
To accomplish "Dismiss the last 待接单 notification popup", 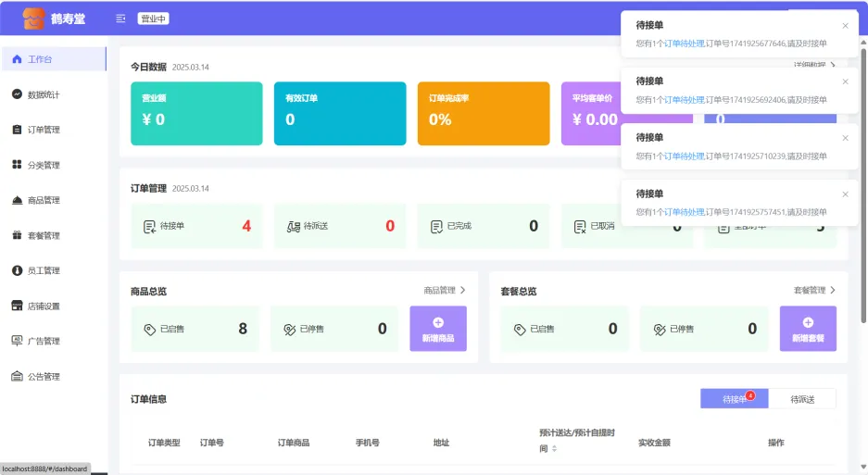I will [845, 194].
